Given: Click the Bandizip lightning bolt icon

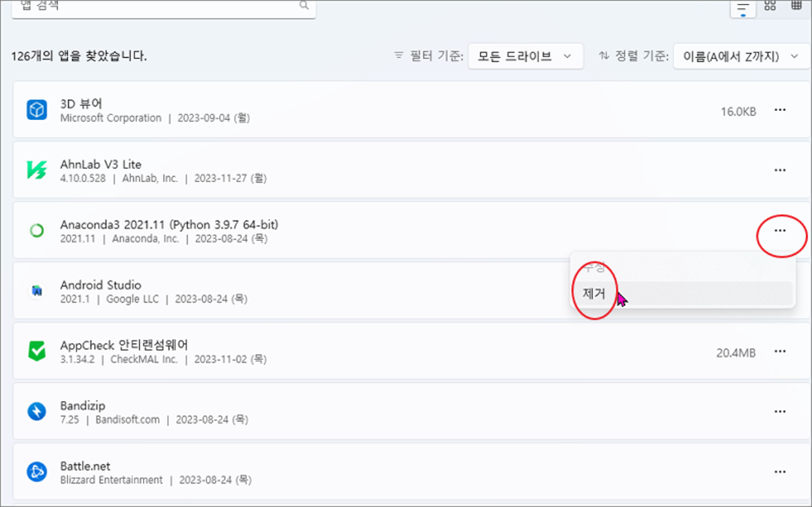Looking at the screenshot, I should [x=36, y=411].
